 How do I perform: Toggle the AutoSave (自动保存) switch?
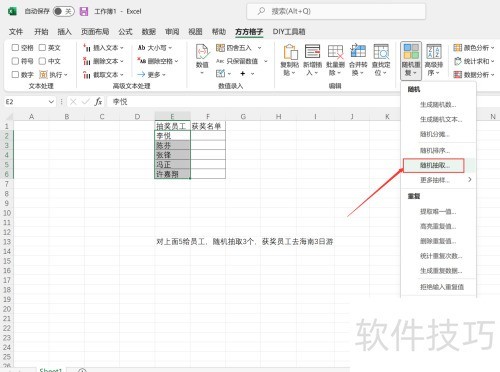(64, 11)
